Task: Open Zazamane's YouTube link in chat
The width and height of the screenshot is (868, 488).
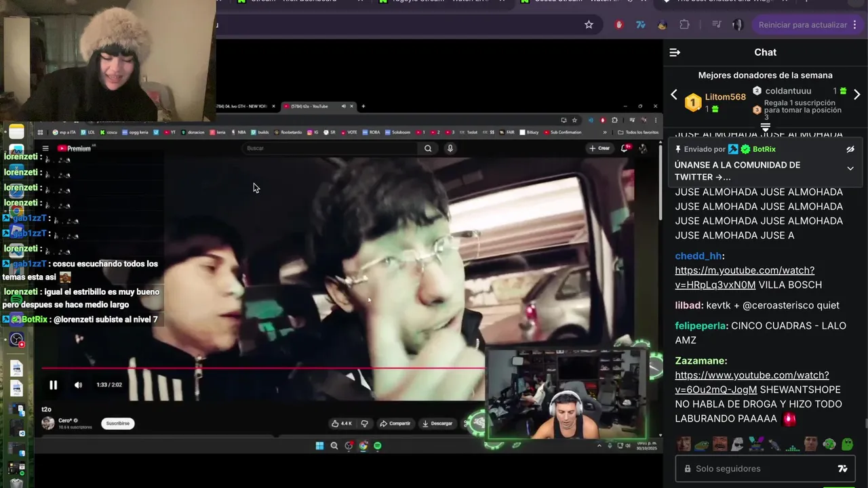Action: (752, 382)
